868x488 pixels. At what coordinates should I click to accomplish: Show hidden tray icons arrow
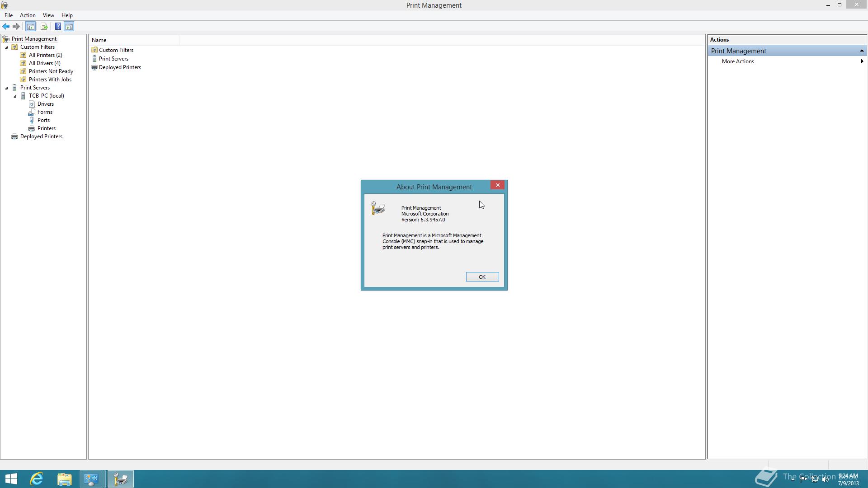[793, 479]
